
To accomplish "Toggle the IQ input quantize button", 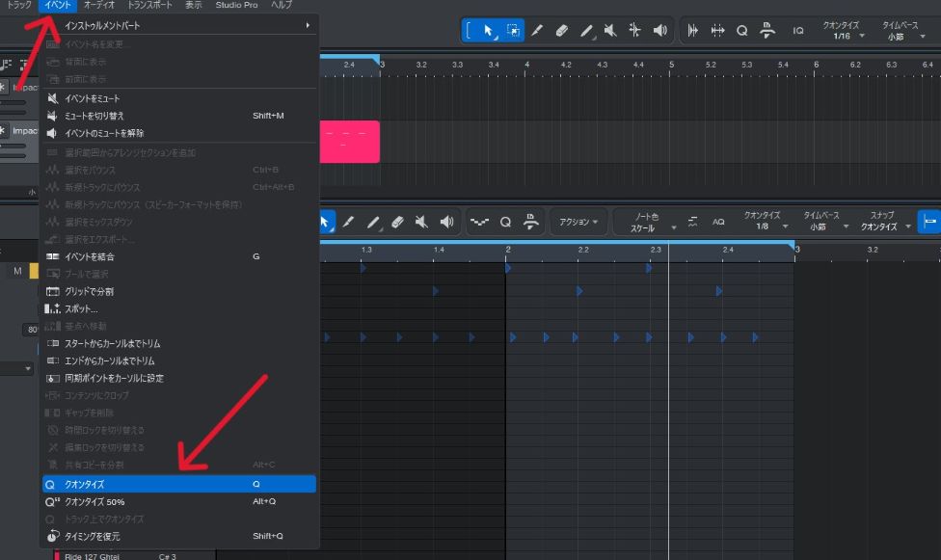I will tap(798, 31).
